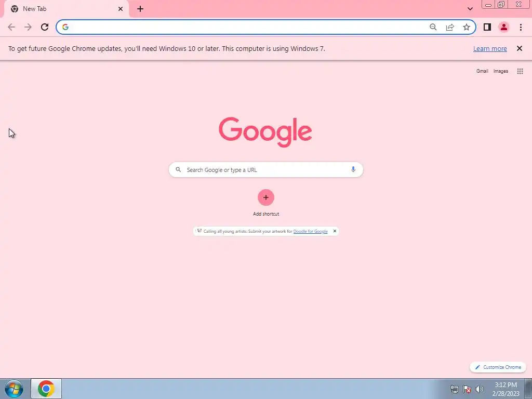This screenshot has width=532, height=399.
Task: Open the network tray icon
Action: [454, 389]
